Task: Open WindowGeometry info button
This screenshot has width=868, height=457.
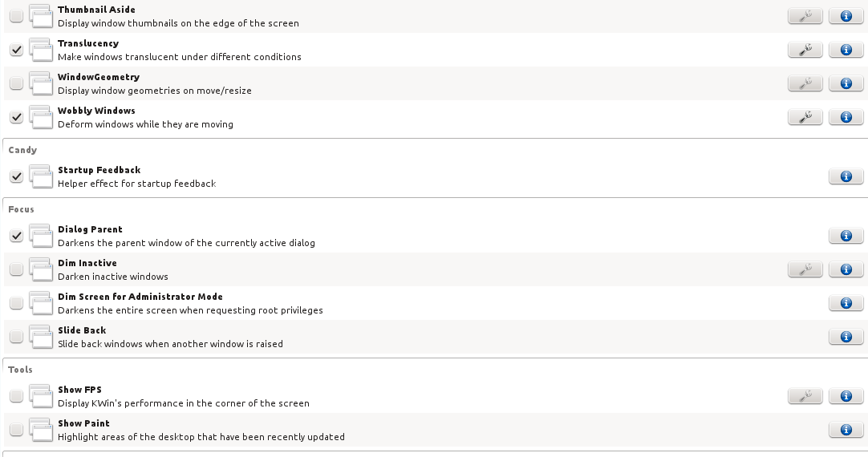Action: coord(846,83)
